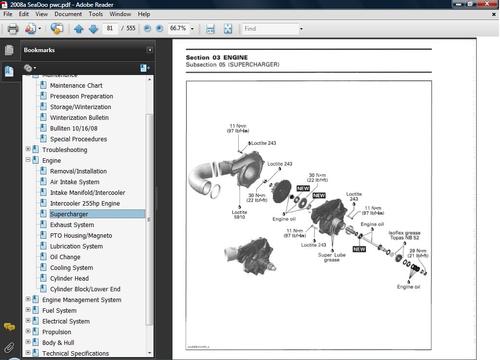Open the Document menu

(x=68, y=14)
